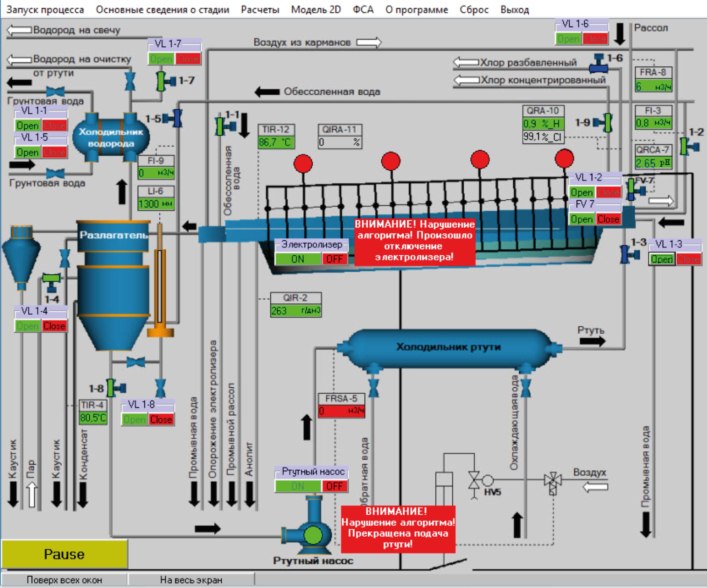Turn the Электролизер ON
Image resolution: width=707 pixels, height=588 pixels.
pyautogui.click(x=298, y=259)
